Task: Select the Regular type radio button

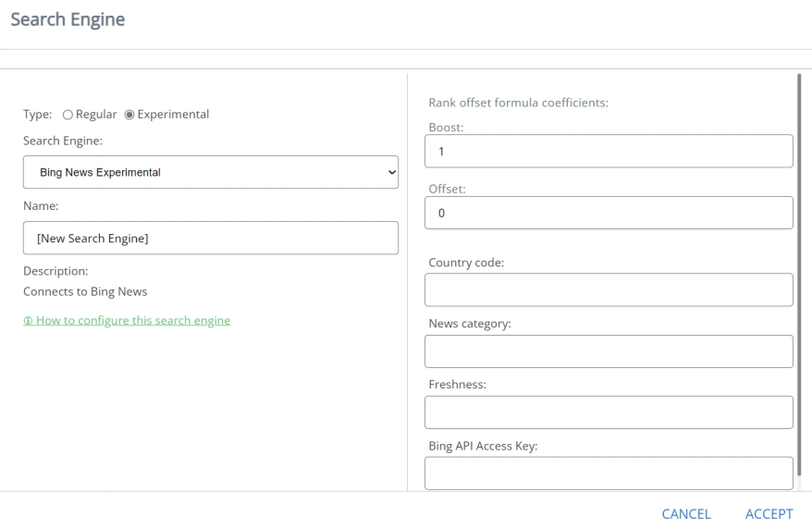Action: pyautogui.click(x=68, y=115)
